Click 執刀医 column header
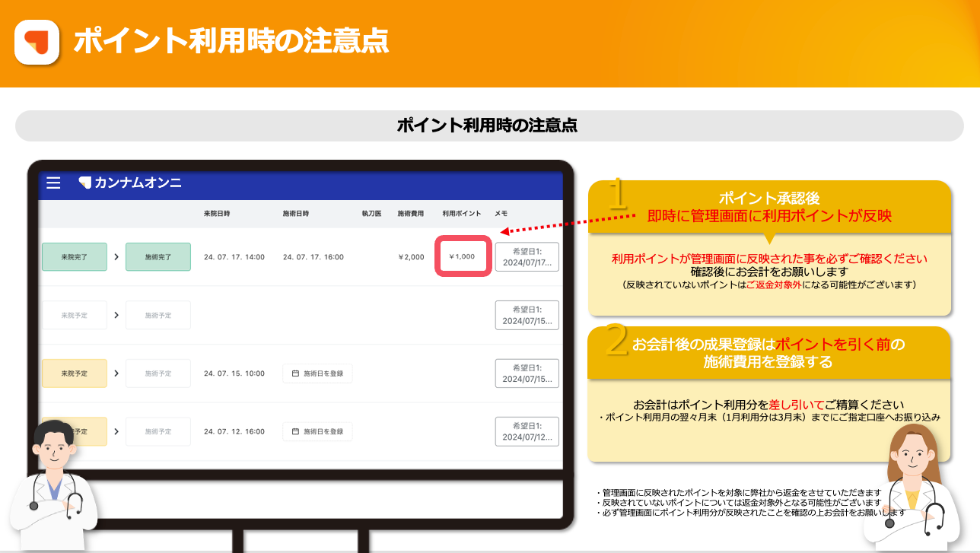 coord(371,214)
